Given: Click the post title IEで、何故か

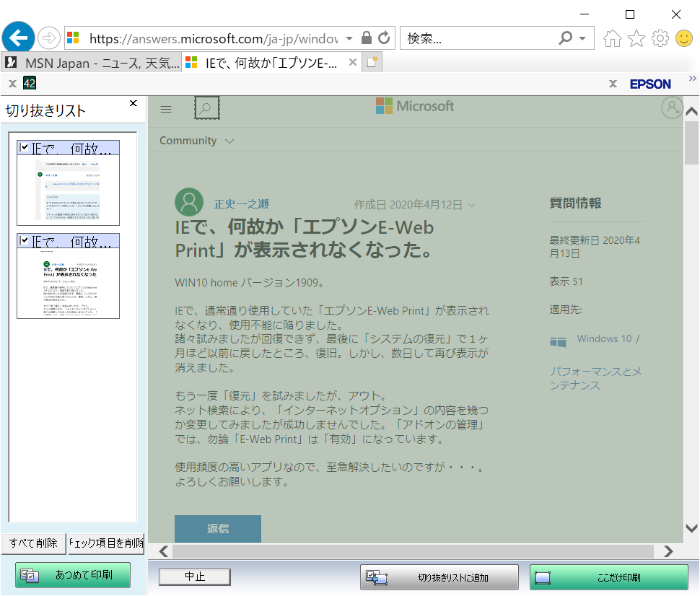Looking at the screenshot, I should click(304, 238).
